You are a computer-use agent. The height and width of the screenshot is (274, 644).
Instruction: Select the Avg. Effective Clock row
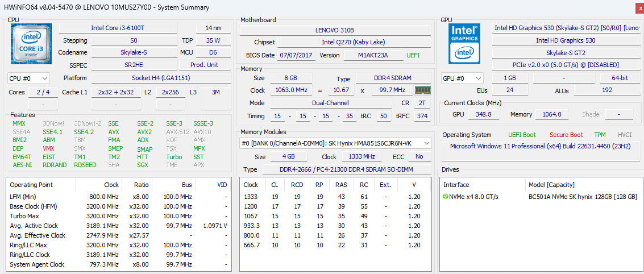(x=119, y=235)
